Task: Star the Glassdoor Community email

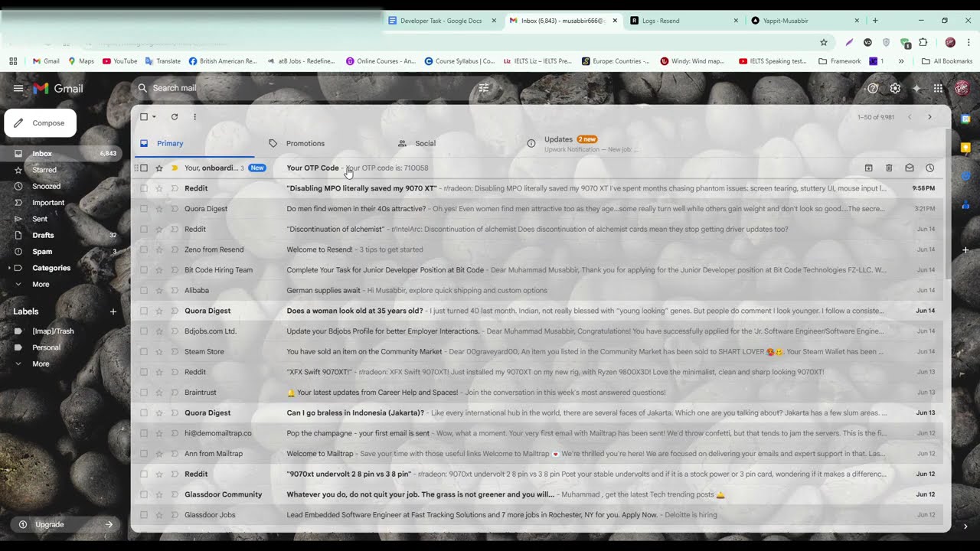Action: click(x=159, y=494)
